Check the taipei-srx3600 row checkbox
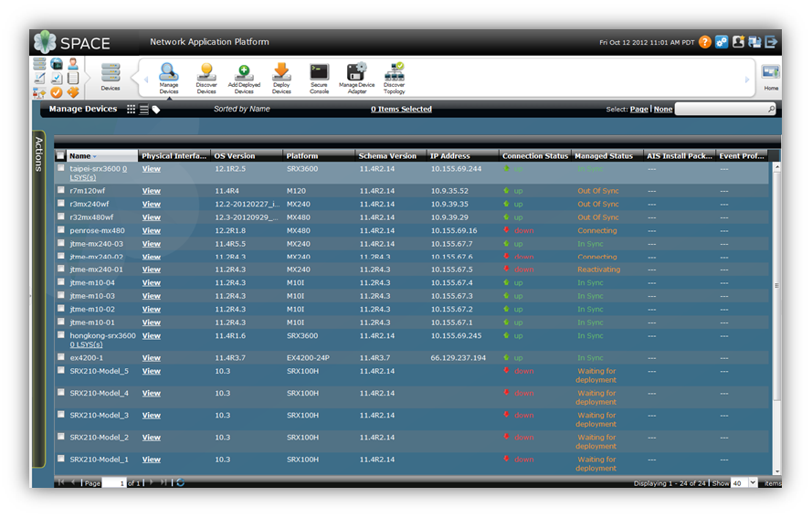Screen dimensions: 812x518 (x=60, y=168)
